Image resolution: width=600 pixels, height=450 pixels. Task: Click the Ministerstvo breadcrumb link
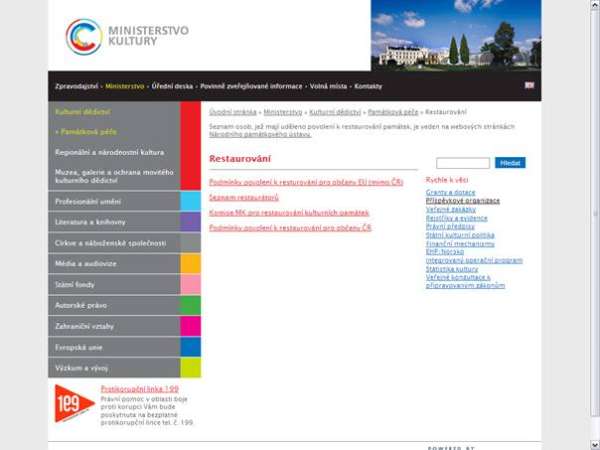pos(283,112)
